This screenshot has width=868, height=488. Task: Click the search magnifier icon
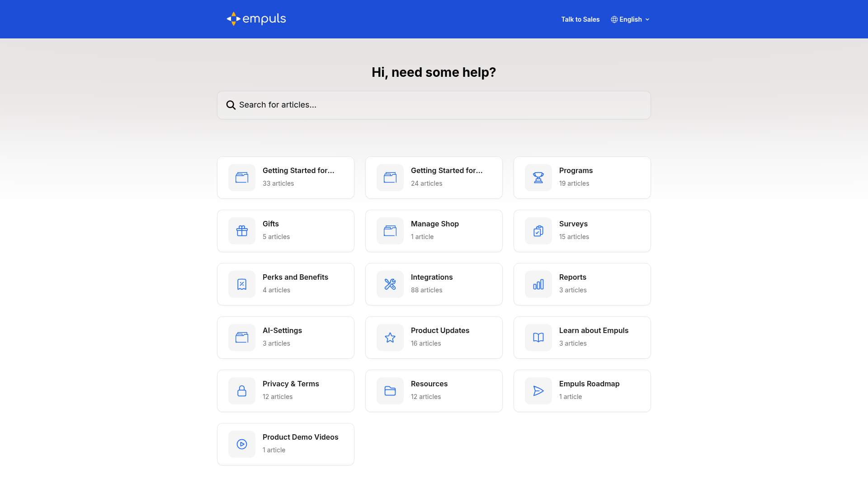coord(231,105)
